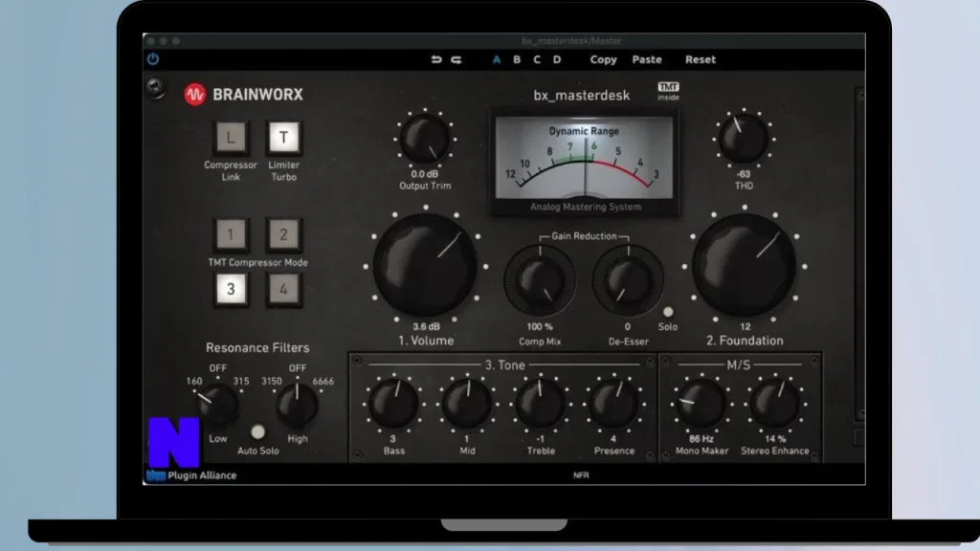The height and width of the screenshot is (551, 980).
Task: Select preset bank A
Action: point(497,60)
